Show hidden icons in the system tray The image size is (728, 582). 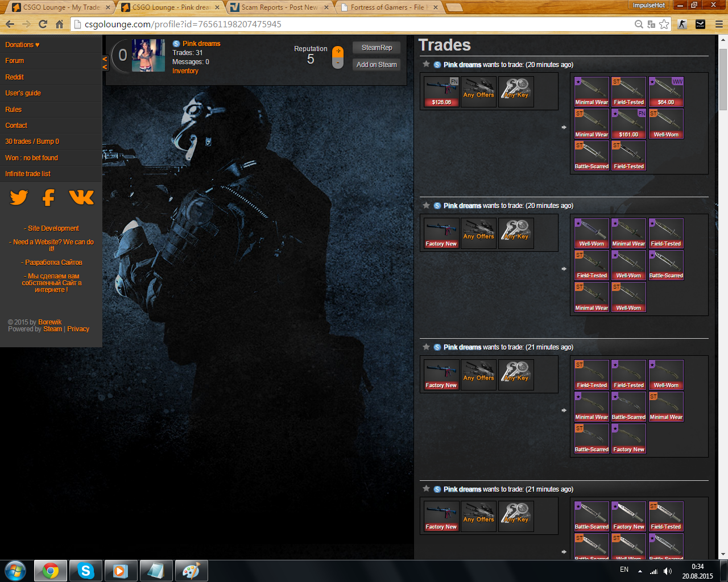640,571
